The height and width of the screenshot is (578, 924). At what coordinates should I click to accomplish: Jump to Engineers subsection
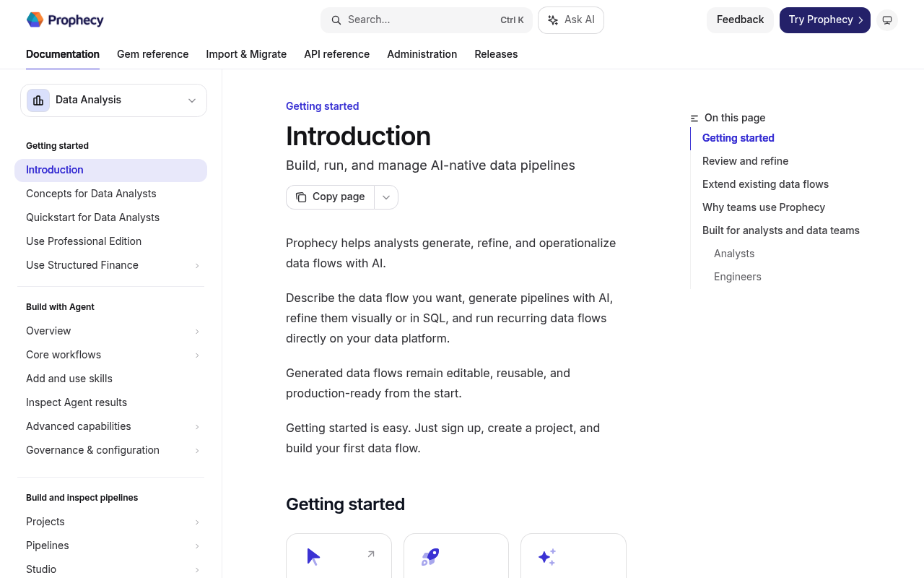(738, 277)
